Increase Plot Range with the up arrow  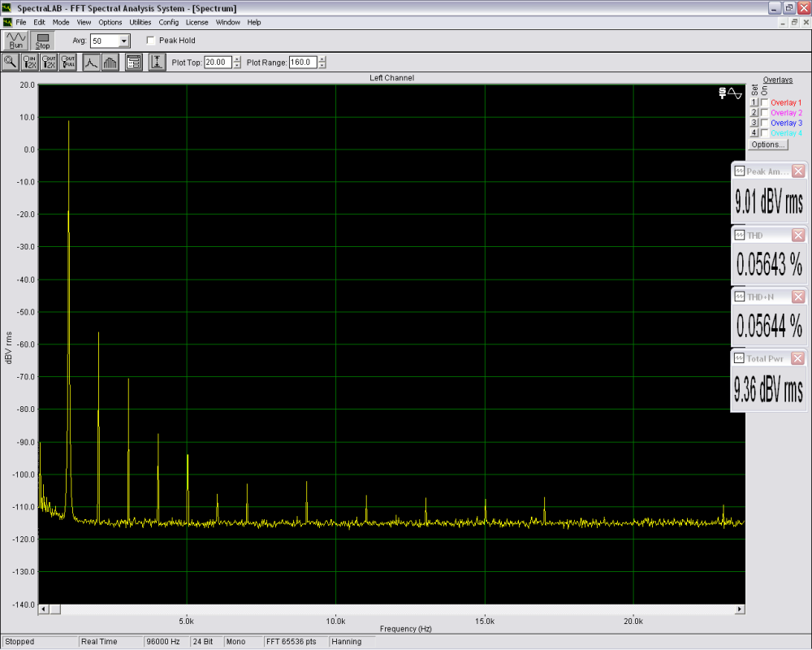[322, 59]
